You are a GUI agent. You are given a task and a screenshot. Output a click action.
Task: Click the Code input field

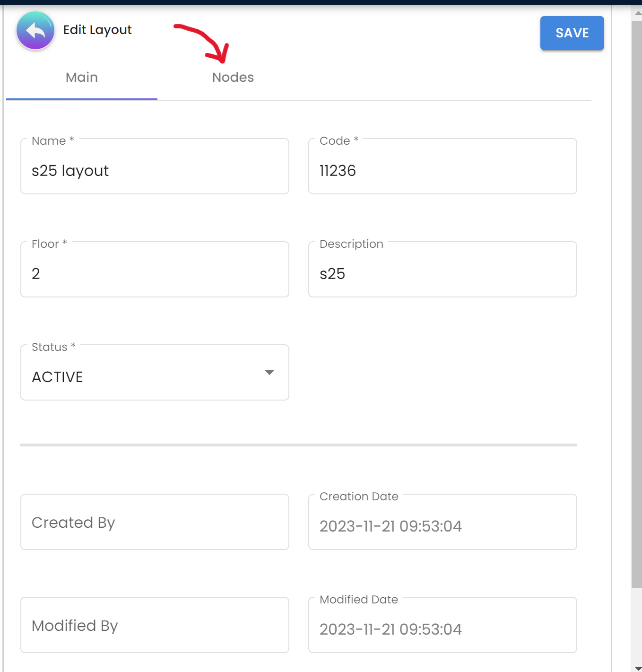[442, 171]
